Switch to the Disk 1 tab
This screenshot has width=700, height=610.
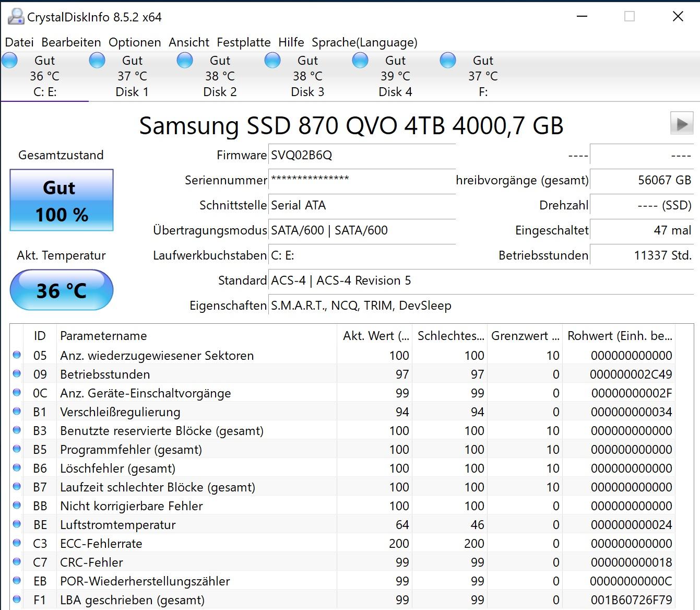pos(133,76)
